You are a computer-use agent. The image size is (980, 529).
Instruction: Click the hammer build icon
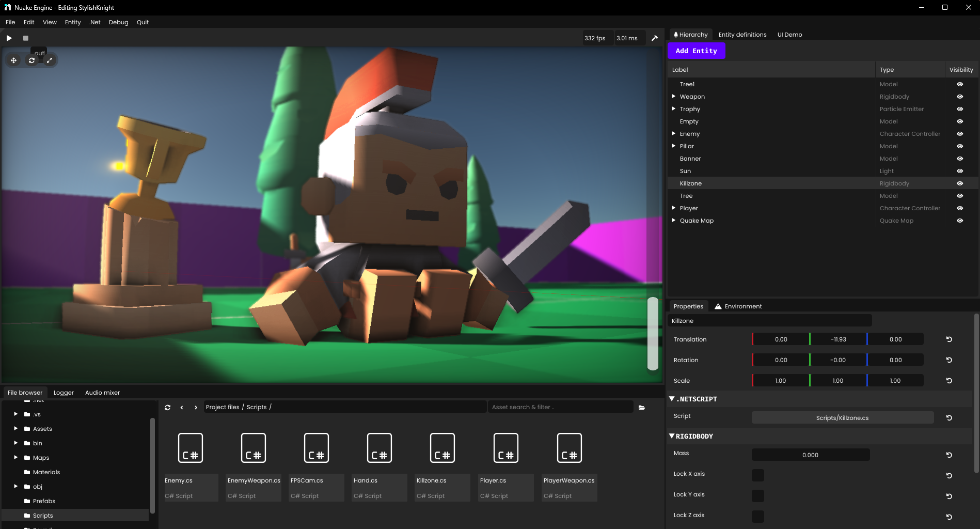pyautogui.click(x=655, y=38)
